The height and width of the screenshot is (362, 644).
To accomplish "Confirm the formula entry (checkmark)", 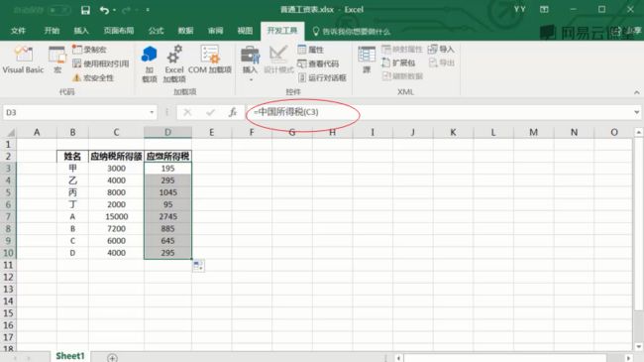I will [x=210, y=112].
